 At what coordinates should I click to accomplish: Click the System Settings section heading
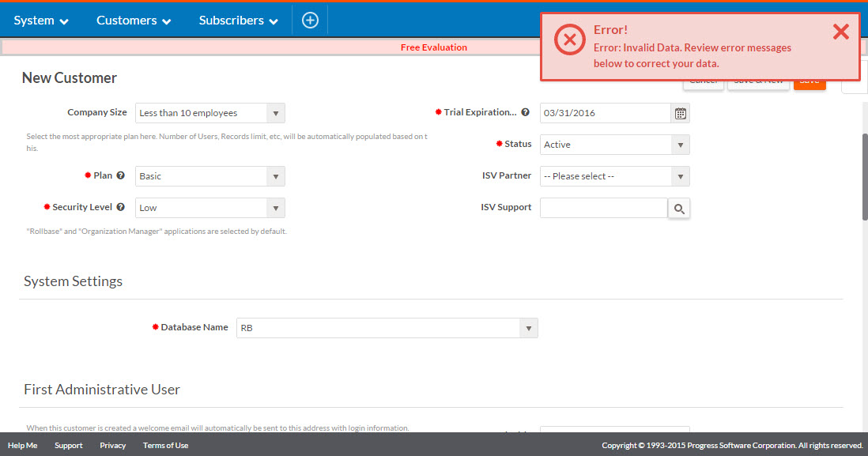[x=73, y=281]
